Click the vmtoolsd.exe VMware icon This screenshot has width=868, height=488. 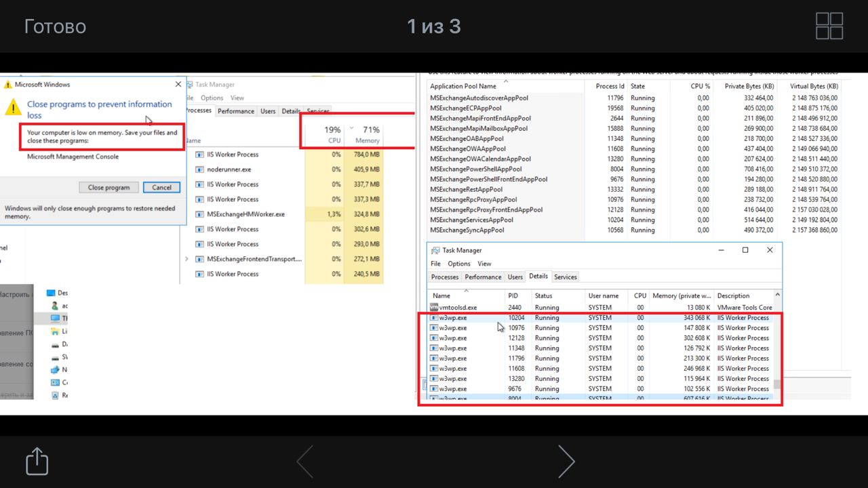[x=434, y=308]
